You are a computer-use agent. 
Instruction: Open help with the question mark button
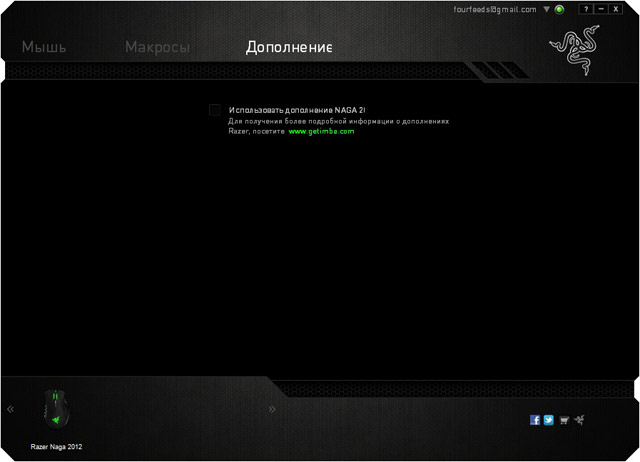pyautogui.click(x=586, y=9)
